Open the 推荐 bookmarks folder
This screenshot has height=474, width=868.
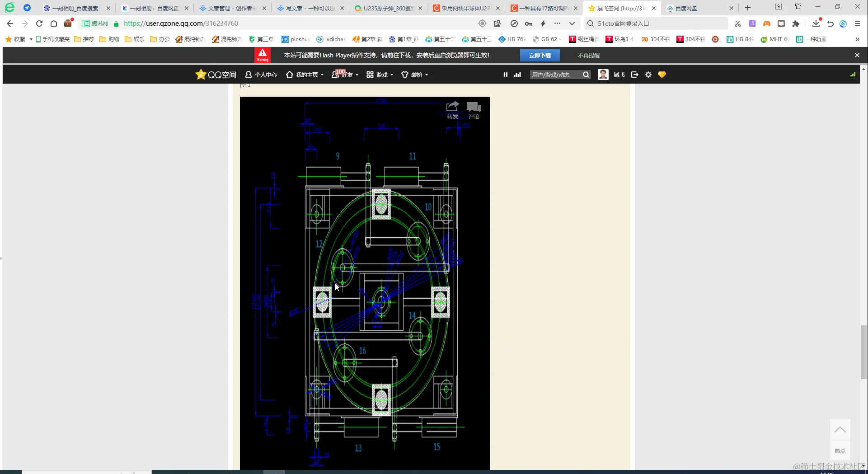coord(84,39)
